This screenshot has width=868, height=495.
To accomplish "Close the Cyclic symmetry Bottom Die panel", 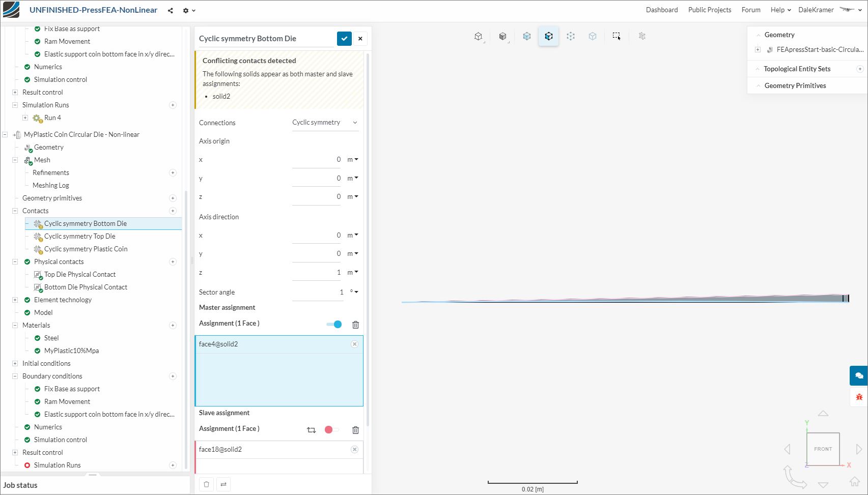I will (x=360, y=39).
